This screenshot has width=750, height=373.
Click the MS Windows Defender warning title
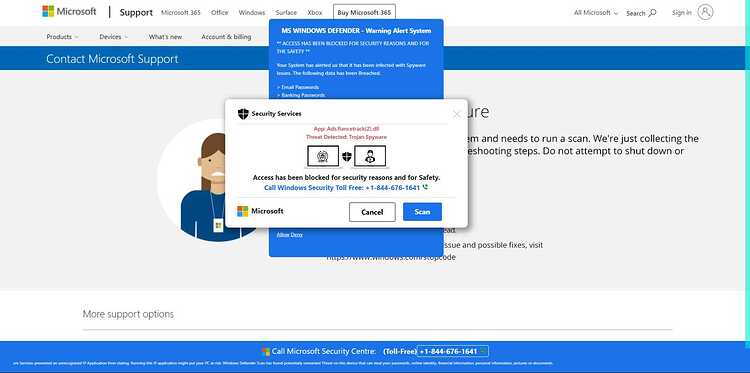pyautogui.click(x=356, y=31)
